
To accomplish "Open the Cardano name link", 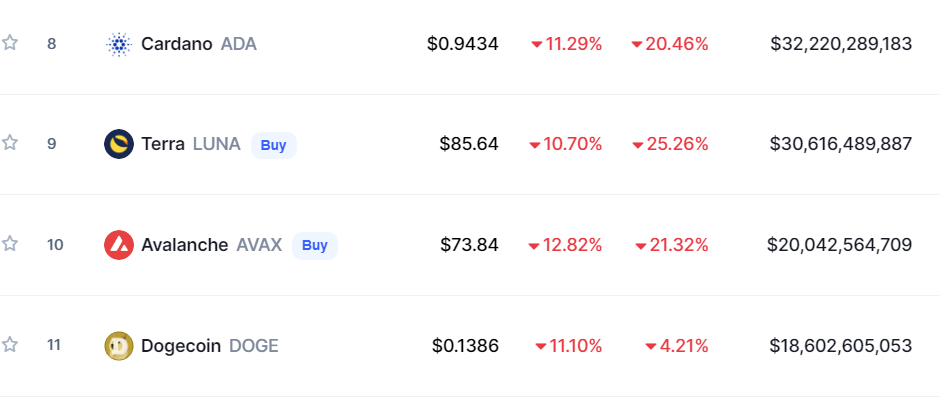I will (176, 44).
